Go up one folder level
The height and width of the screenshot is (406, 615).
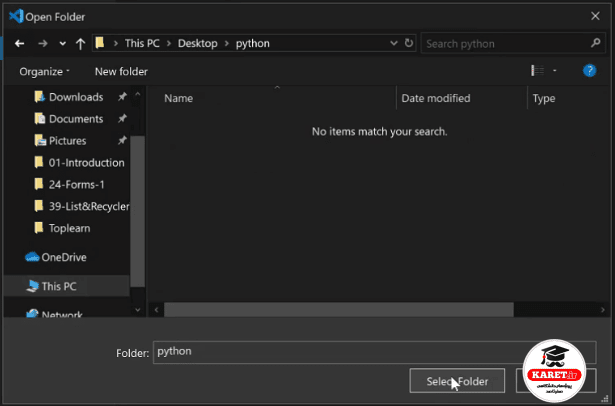click(x=80, y=44)
